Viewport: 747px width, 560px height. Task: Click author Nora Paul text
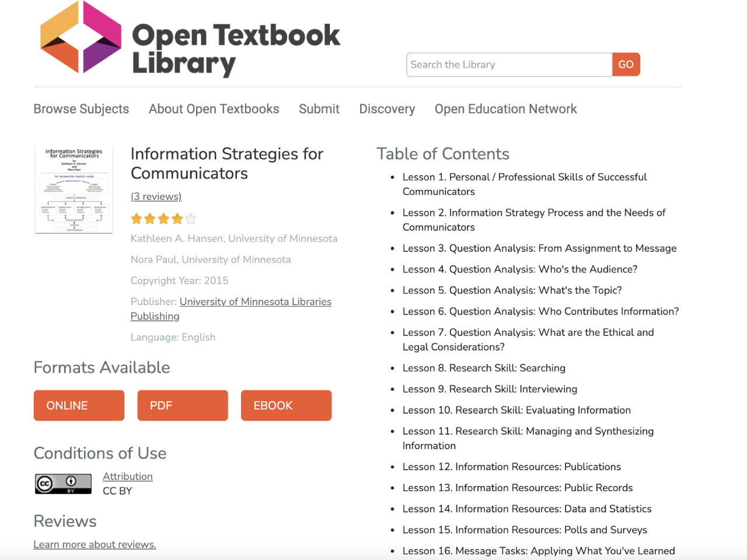(211, 260)
